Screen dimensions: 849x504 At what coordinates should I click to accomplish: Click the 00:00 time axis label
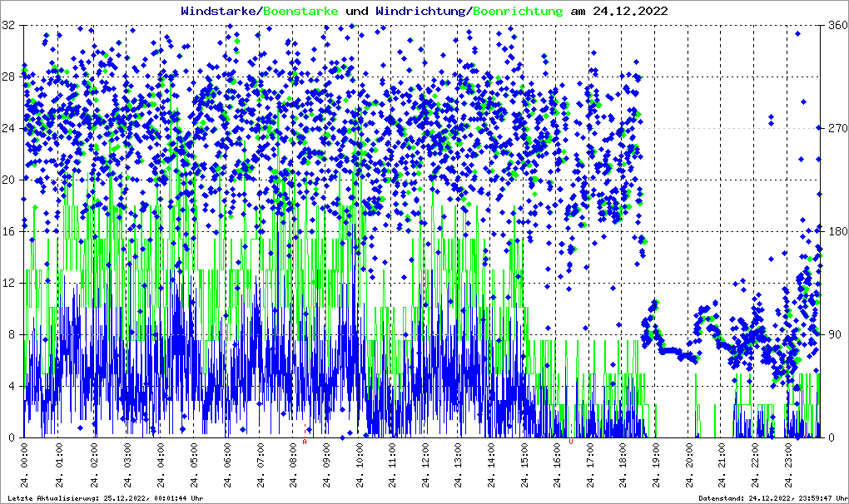tap(24, 466)
